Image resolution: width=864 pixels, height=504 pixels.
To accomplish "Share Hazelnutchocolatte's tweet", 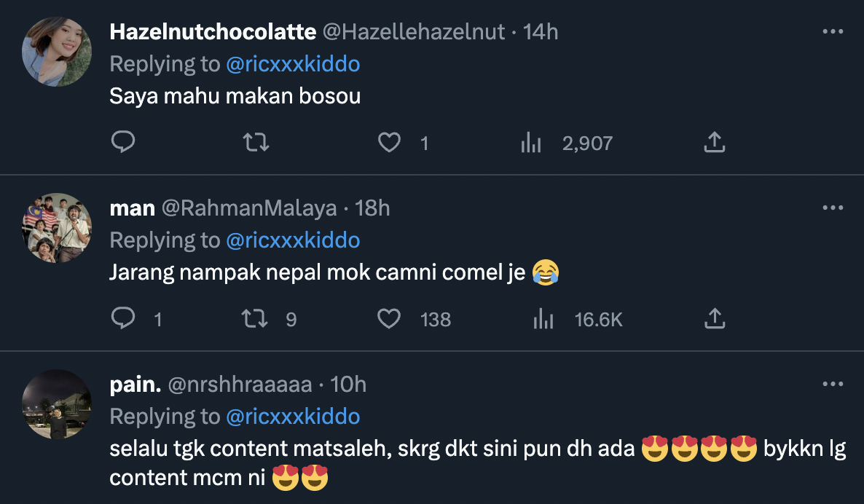I will click(714, 143).
